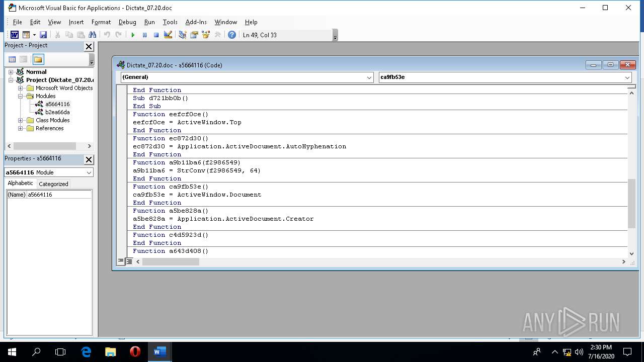This screenshot has width=644, height=362.
Task: Open the Insert object dropdown arrow
Action: 34,35
